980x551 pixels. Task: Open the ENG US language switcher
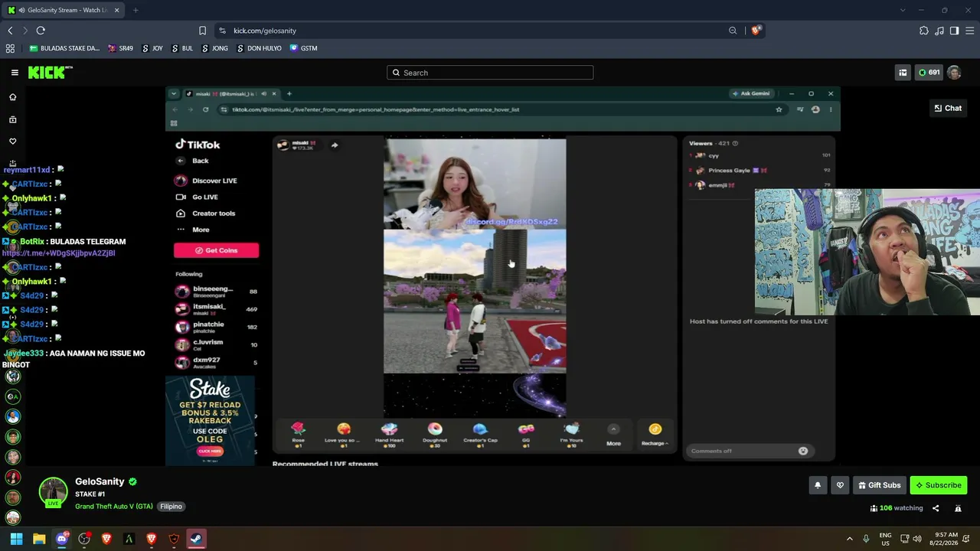(885, 539)
